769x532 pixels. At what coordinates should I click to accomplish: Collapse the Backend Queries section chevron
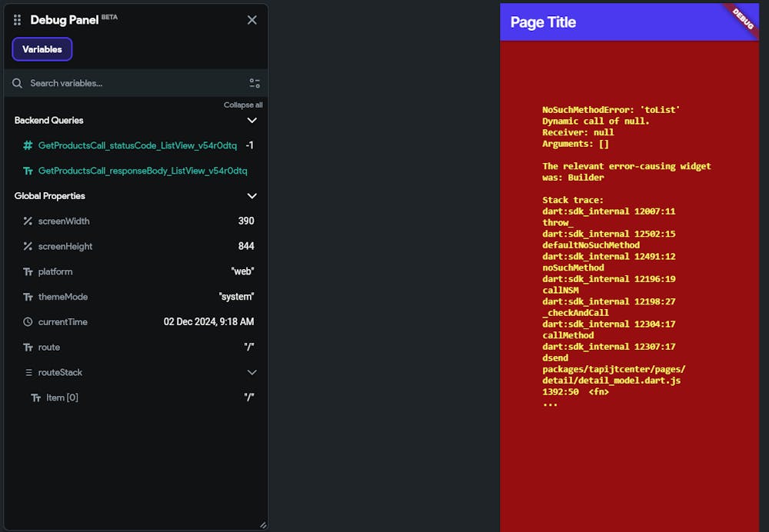(252, 121)
